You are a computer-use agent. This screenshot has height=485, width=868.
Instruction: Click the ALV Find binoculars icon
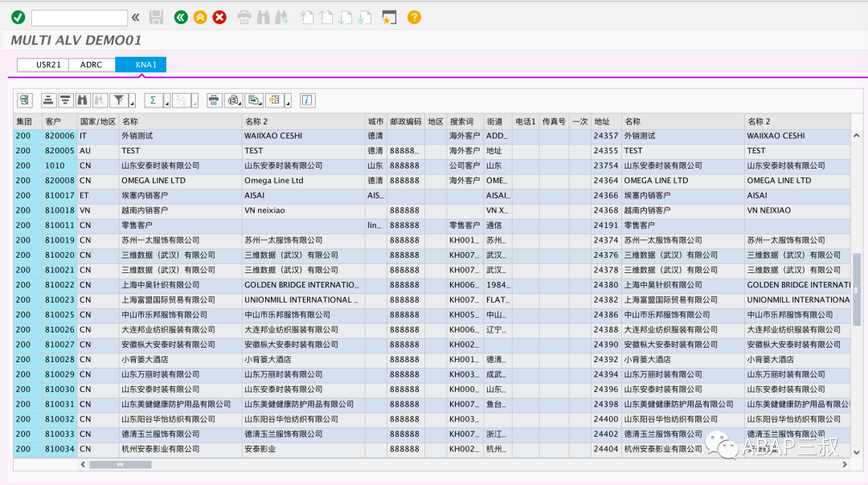coord(83,100)
